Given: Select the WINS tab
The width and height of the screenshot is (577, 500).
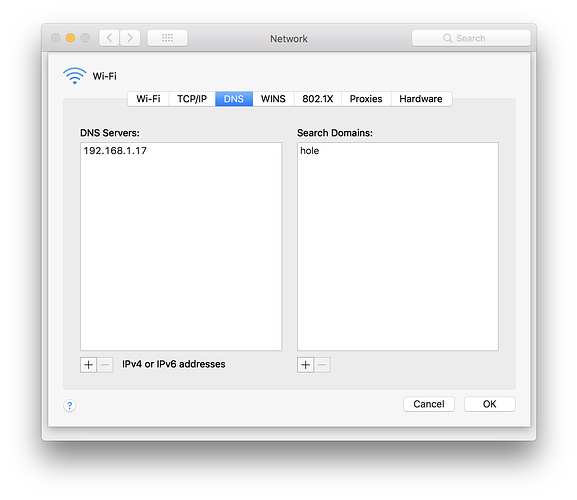Looking at the screenshot, I should 273,99.
